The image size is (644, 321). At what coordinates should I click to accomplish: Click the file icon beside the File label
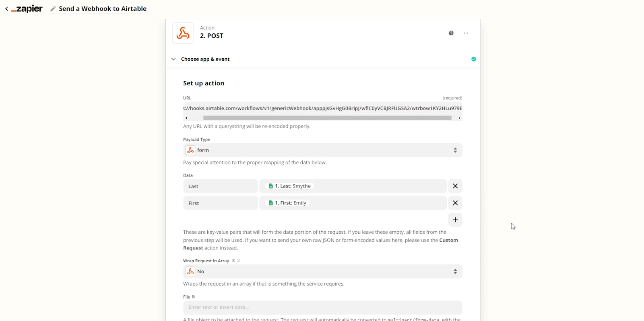tap(194, 297)
